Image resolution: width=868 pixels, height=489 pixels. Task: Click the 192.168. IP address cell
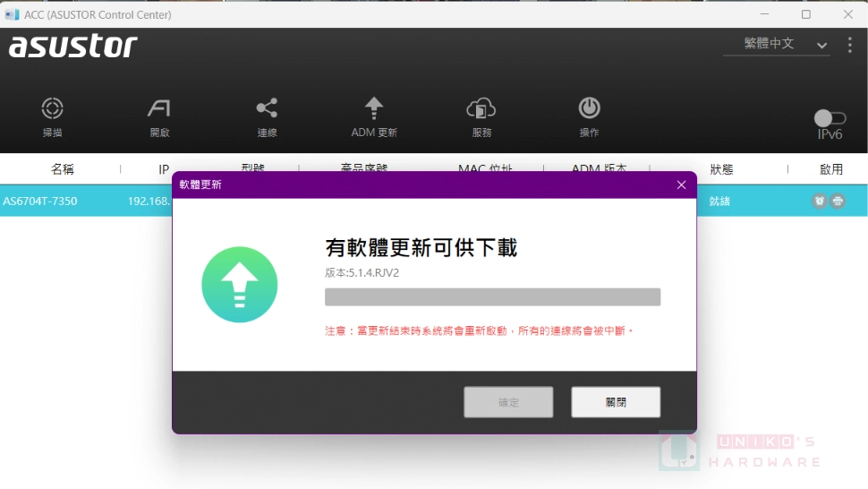click(149, 201)
